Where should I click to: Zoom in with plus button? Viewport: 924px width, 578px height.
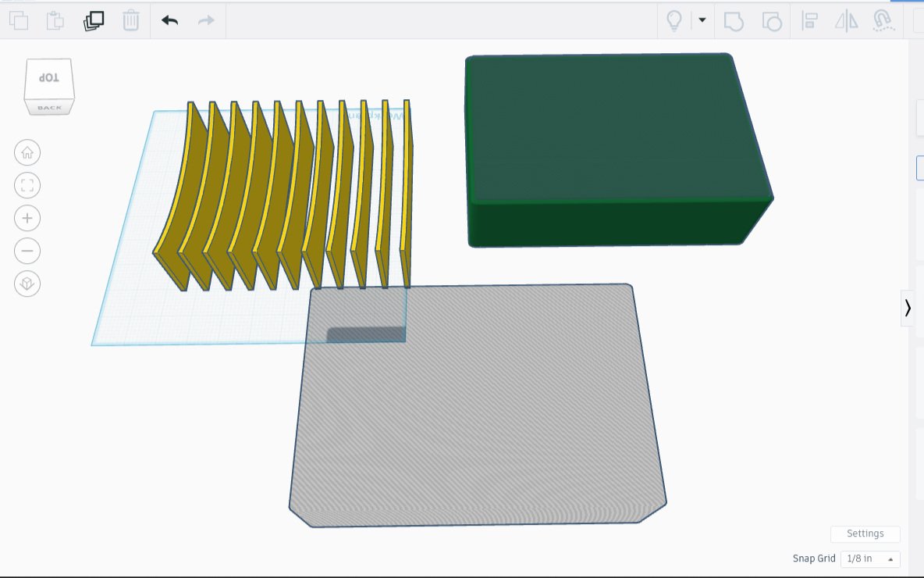27,218
